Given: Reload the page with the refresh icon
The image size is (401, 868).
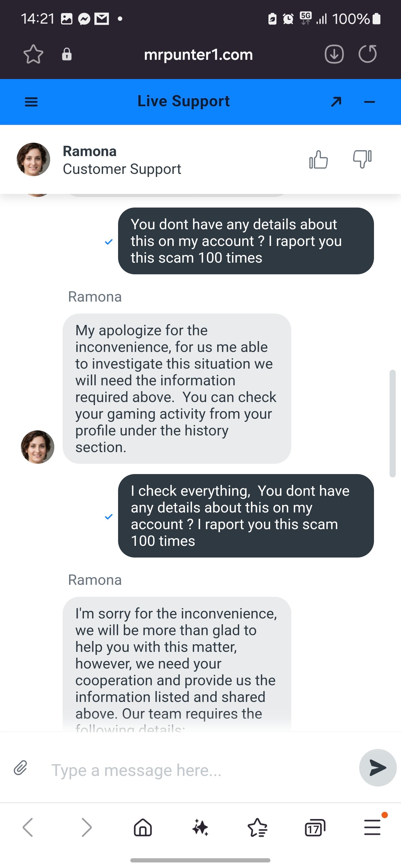Looking at the screenshot, I should (x=367, y=54).
